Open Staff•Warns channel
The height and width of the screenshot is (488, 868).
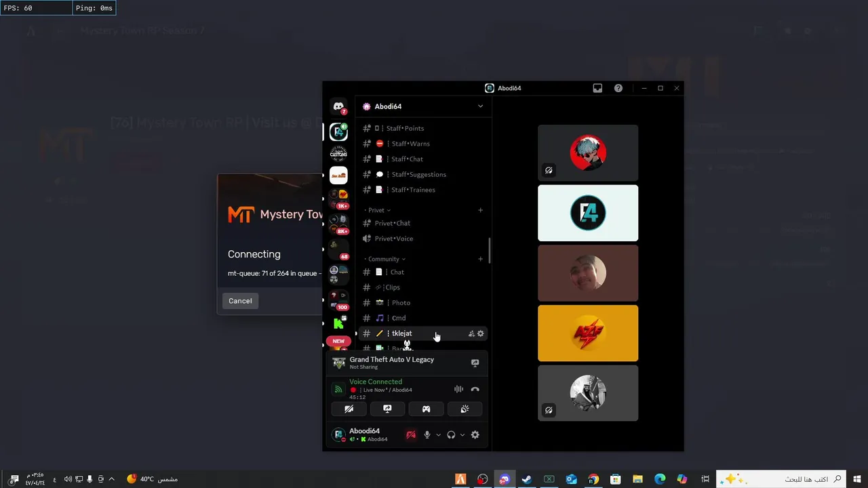click(x=422, y=144)
